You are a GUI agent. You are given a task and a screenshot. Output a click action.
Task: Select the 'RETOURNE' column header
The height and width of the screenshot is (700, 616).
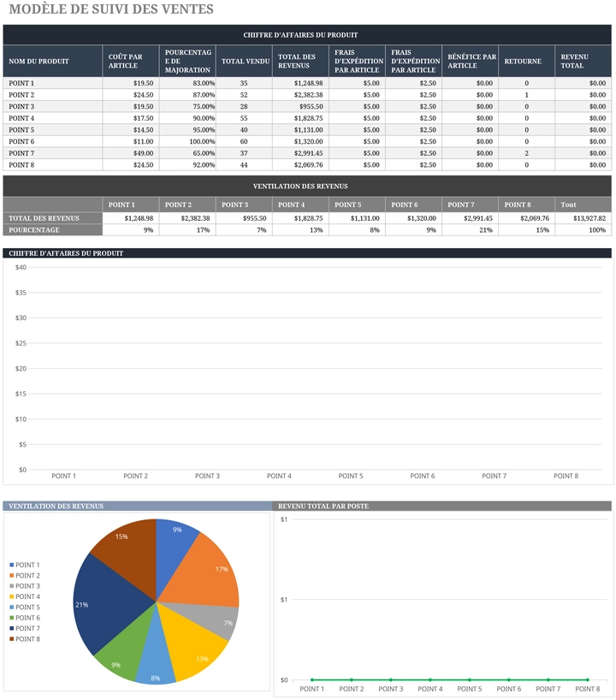pyautogui.click(x=527, y=61)
